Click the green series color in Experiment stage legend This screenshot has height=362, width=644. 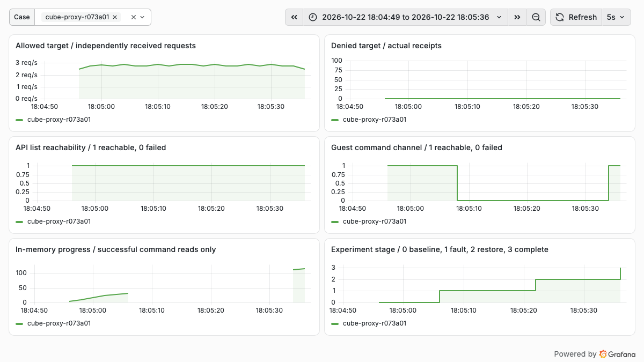coord(335,323)
